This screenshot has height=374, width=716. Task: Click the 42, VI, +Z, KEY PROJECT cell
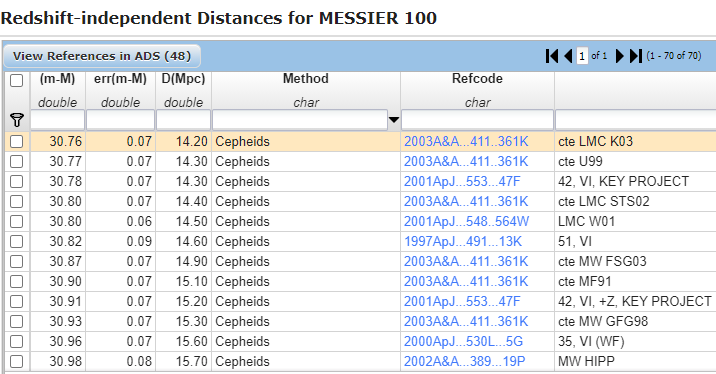coord(635,302)
